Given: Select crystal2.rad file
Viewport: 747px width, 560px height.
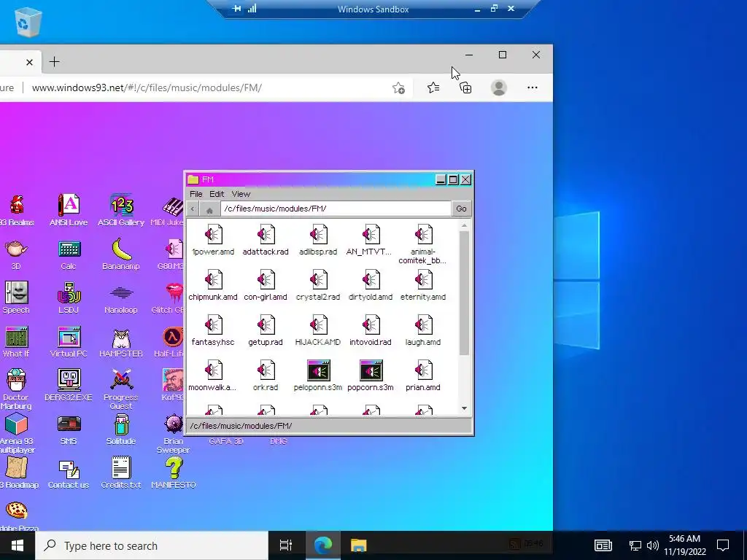Looking at the screenshot, I should click(318, 285).
